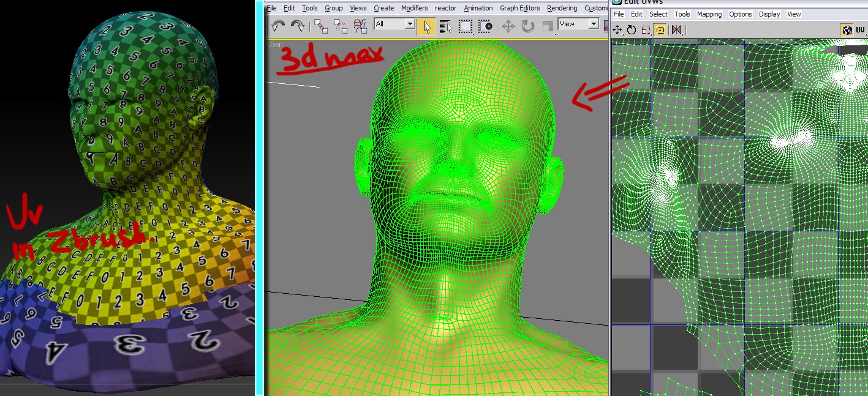Open the 3ds Max Tools menu

point(310,8)
